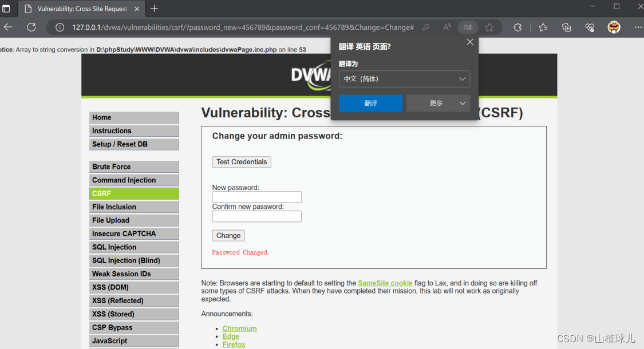Focus the Confirm new password field
The image size is (644, 349).
pyautogui.click(x=256, y=216)
